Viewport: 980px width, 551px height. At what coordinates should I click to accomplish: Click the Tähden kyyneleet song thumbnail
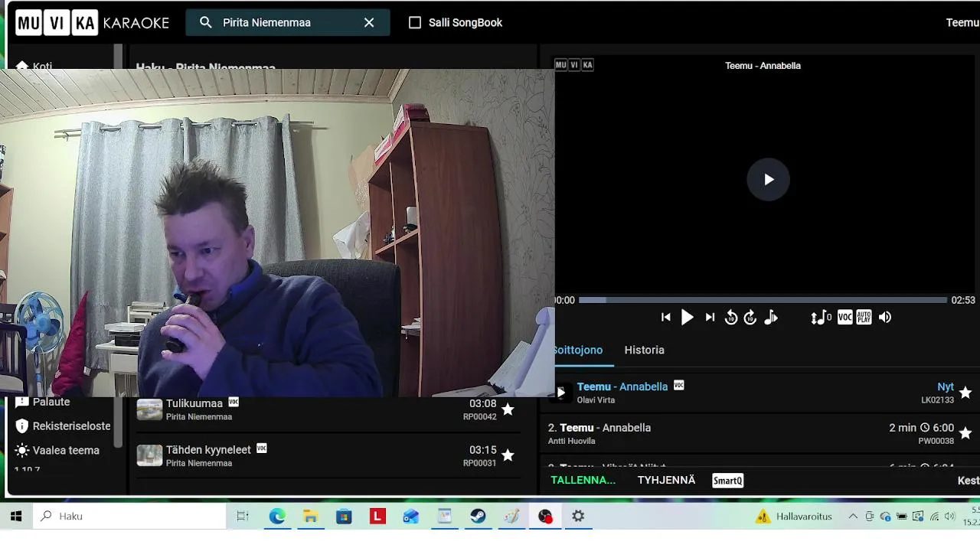(x=149, y=455)
